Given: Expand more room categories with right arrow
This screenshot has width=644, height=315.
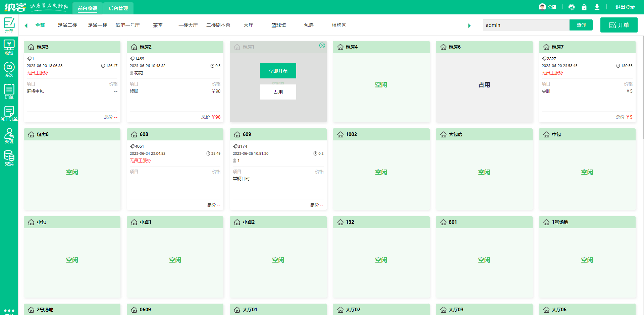Looking at the screenshot, I should [469, 25].
